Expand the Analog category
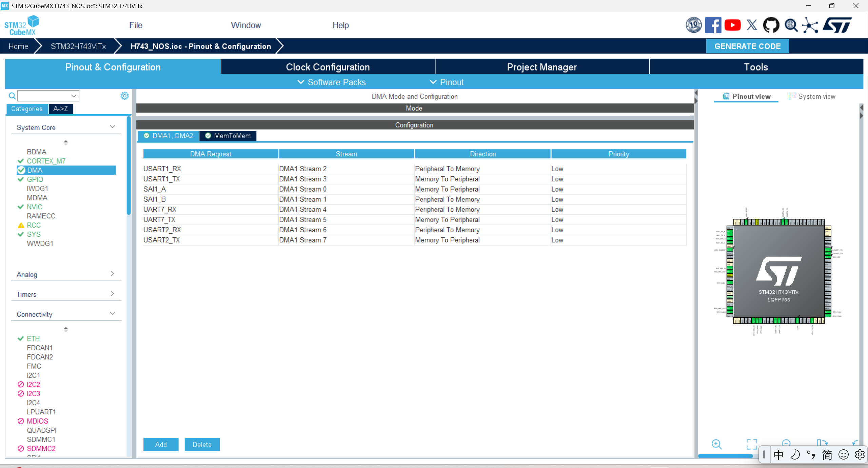Screen dimensions: 868x468 pyautogui.click(x=113, y=274)
